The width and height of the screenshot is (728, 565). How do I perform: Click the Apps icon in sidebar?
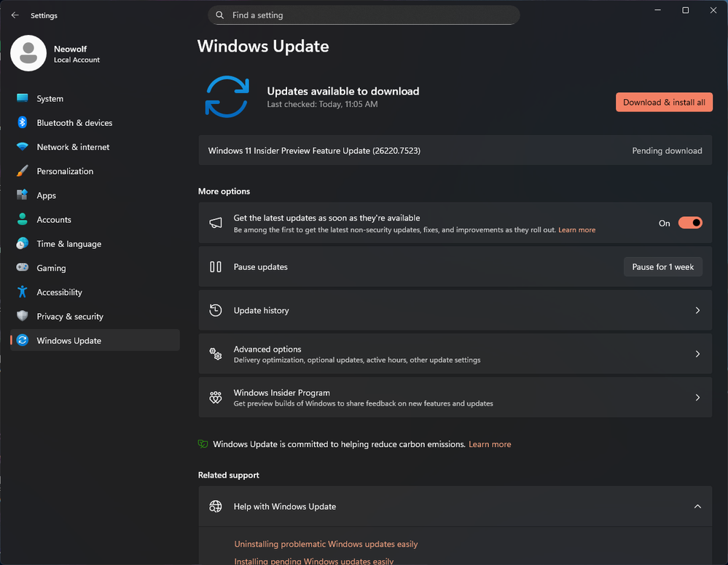click(23, 195)
